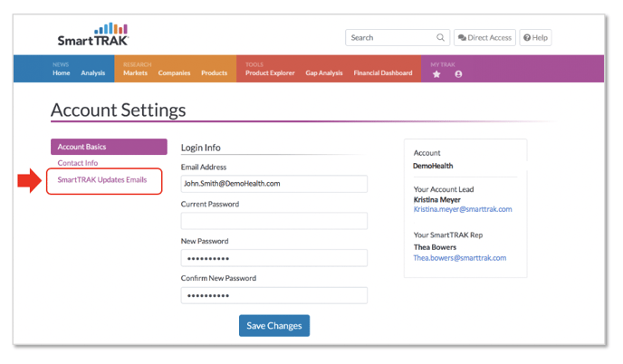623x364 pixels.
Task: Go to Home in News menu
Action: (62, 73)
